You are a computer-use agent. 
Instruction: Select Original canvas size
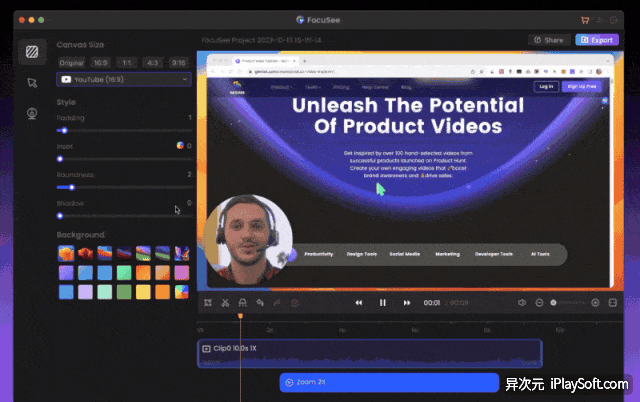point(71,63)
